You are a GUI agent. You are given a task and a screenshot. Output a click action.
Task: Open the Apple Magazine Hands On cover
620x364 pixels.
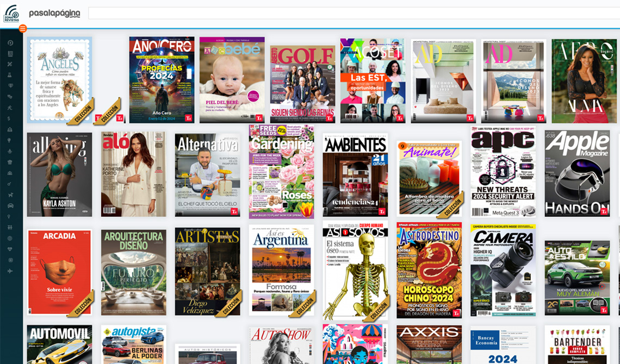[577, 173]
